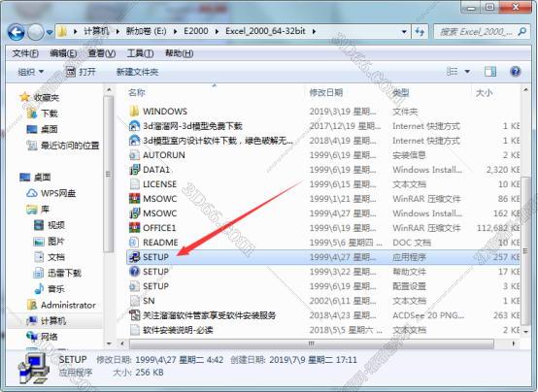This screenshot has height=392, width=538.
Task: Sort by the 修改日期 column header
Action: pos(325,92)
